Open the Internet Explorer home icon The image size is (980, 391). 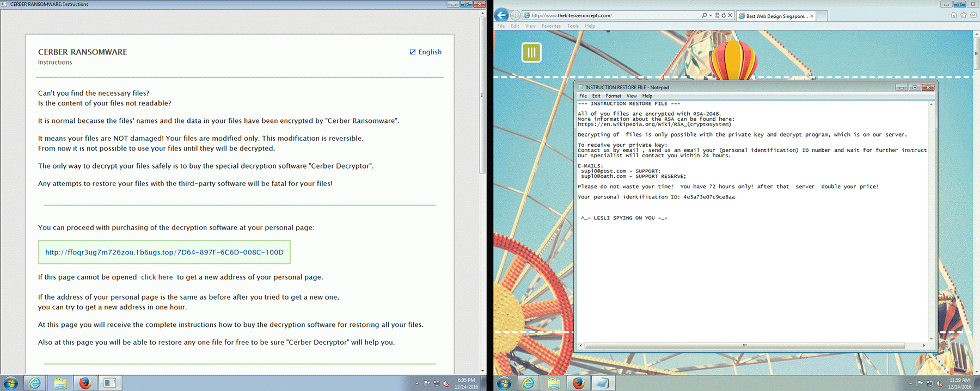click(x=953, y=15)
